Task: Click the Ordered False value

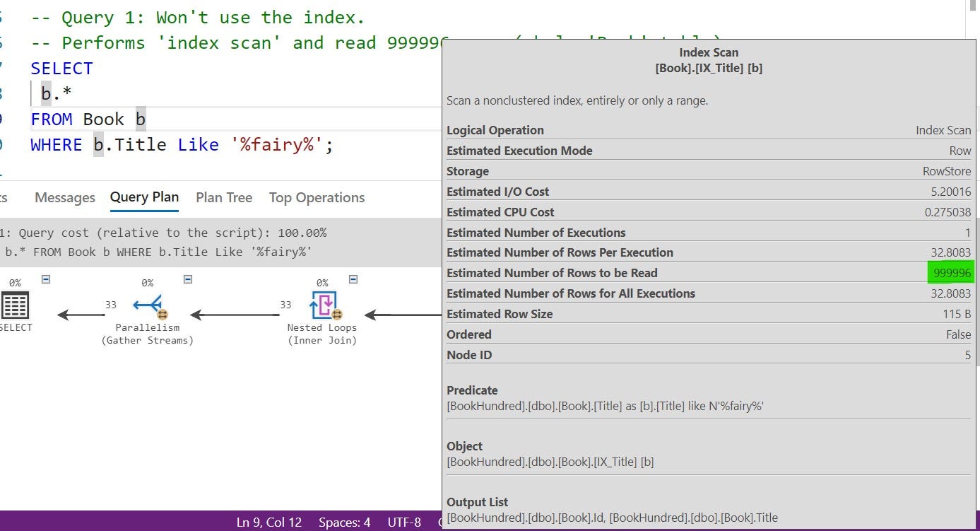Action: [x=958, y=334]
